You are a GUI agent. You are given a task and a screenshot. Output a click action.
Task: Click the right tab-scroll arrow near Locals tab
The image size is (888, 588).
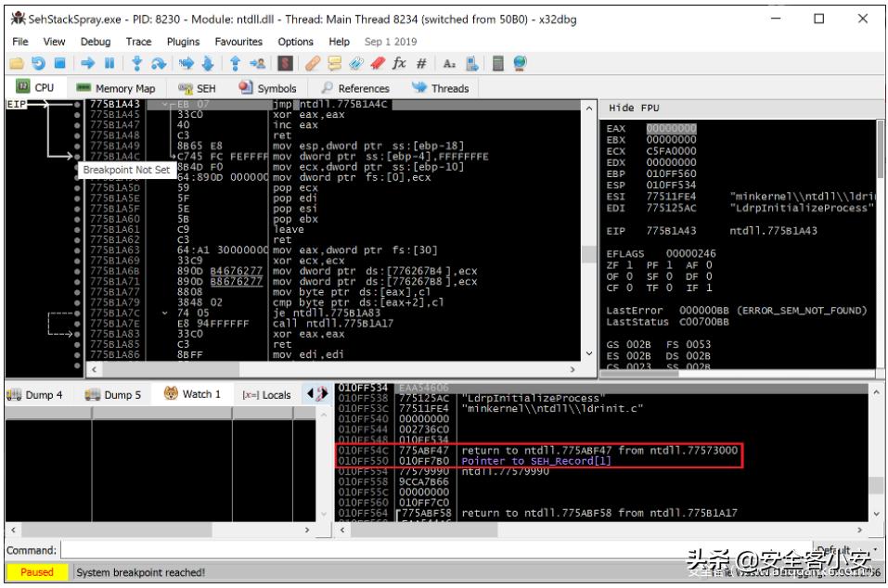pos(325,392)
